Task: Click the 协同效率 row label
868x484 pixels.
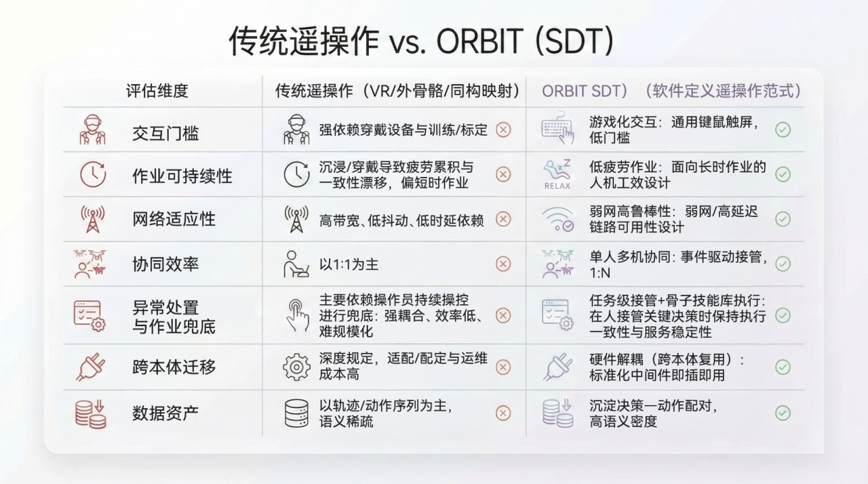Action: (x=165, y=264)
